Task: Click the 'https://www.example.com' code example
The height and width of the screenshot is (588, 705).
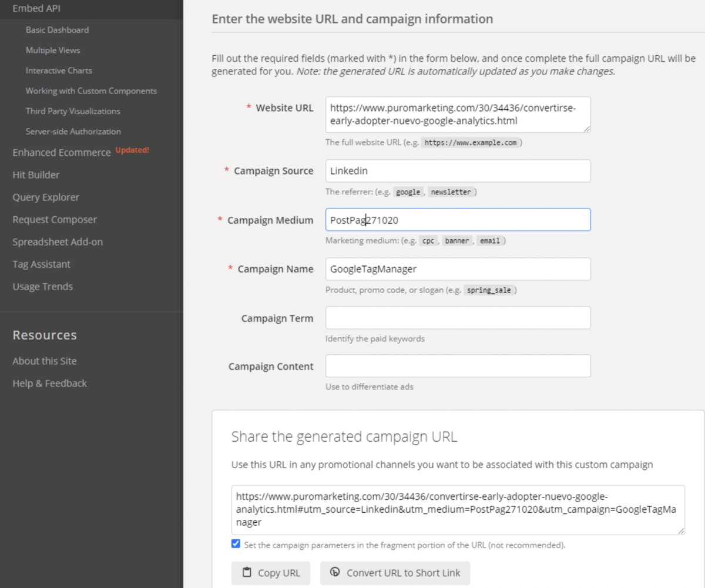Action: tap(470, 143)
